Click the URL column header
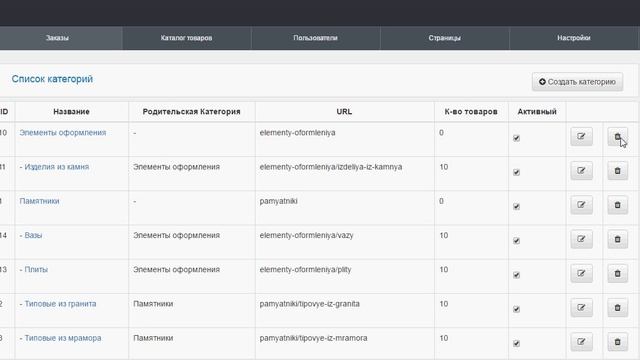This screenshot has height=360, width=640. pyautogui.click(x=344, y=111)
